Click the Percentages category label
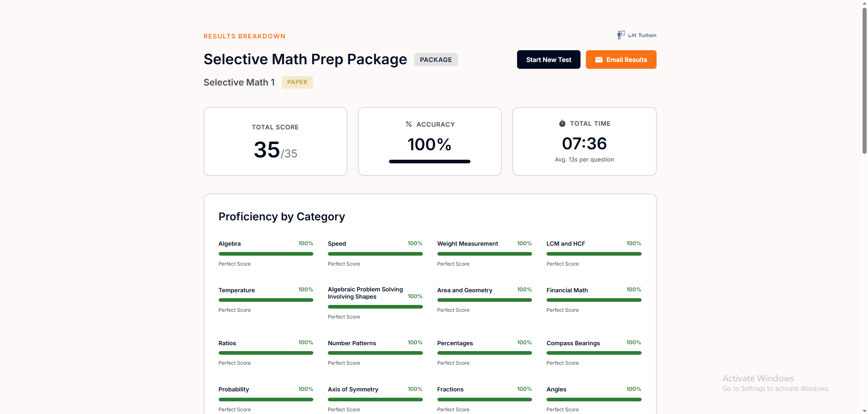Image resolution: width=868 pixels, height=414 pixels. click(455, 343)
